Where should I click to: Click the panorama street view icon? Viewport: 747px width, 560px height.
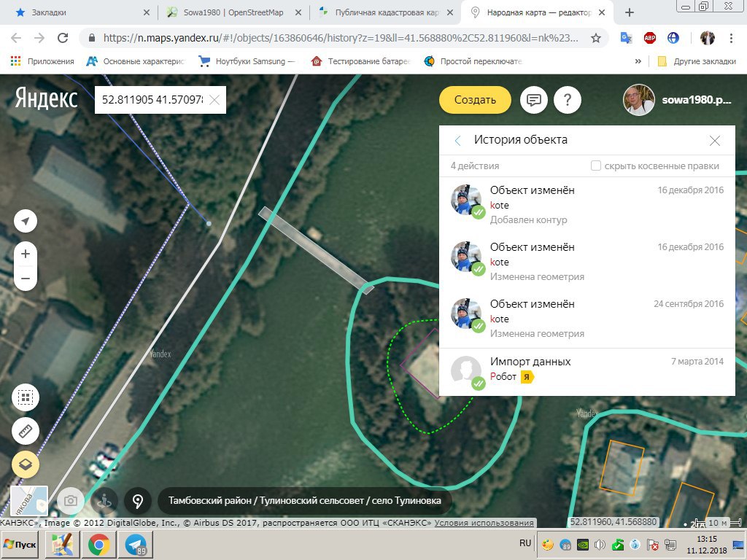coord(104,501)
